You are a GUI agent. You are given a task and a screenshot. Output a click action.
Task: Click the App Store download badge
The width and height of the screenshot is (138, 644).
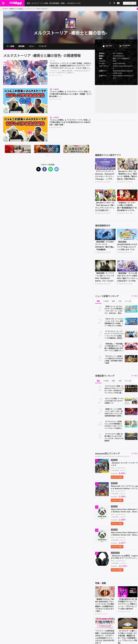pyautogui.click(x=107, y=46)
